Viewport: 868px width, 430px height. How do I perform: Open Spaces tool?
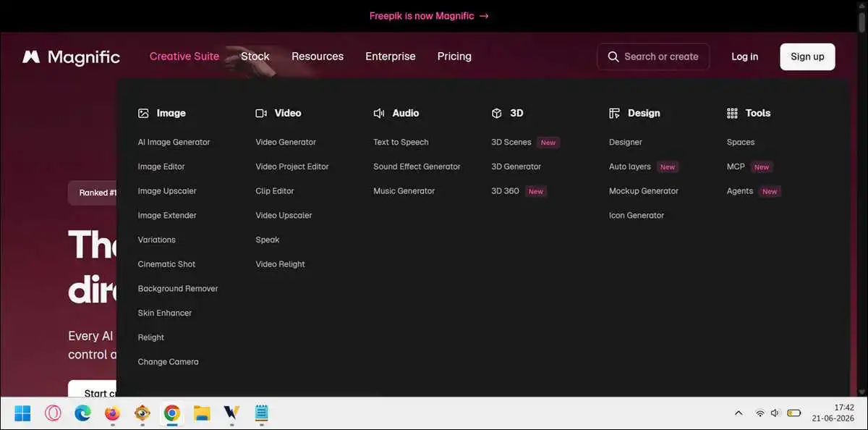(x=741, y=142)
